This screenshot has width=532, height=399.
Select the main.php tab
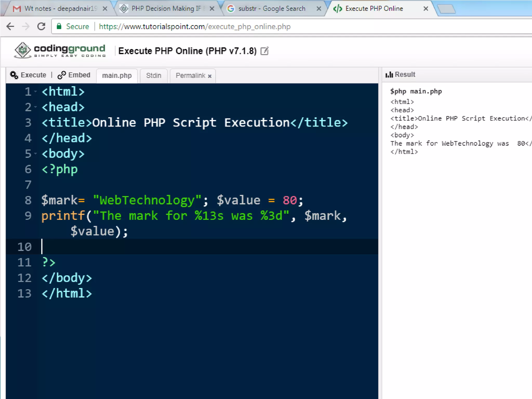(117, 76)
